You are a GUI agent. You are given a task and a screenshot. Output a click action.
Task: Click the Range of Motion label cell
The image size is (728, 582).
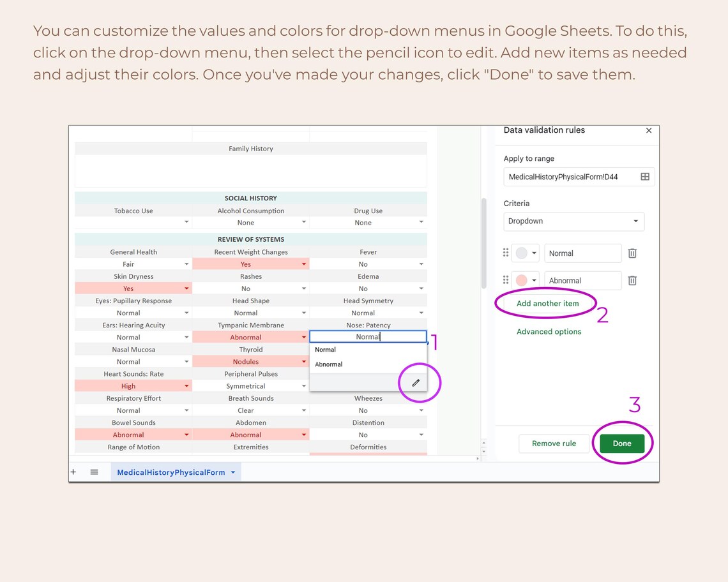[133, 447]
